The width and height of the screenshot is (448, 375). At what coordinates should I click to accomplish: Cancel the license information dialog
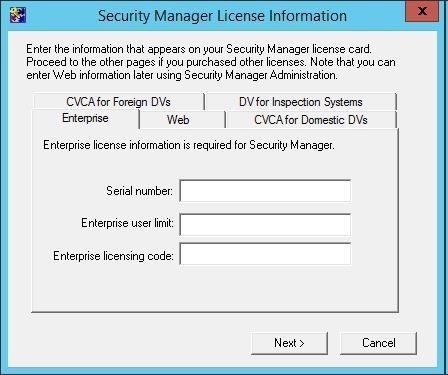378,343
